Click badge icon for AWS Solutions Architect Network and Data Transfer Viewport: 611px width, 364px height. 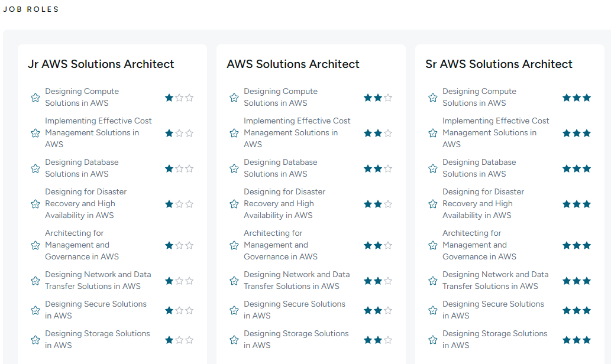(234, 280)
